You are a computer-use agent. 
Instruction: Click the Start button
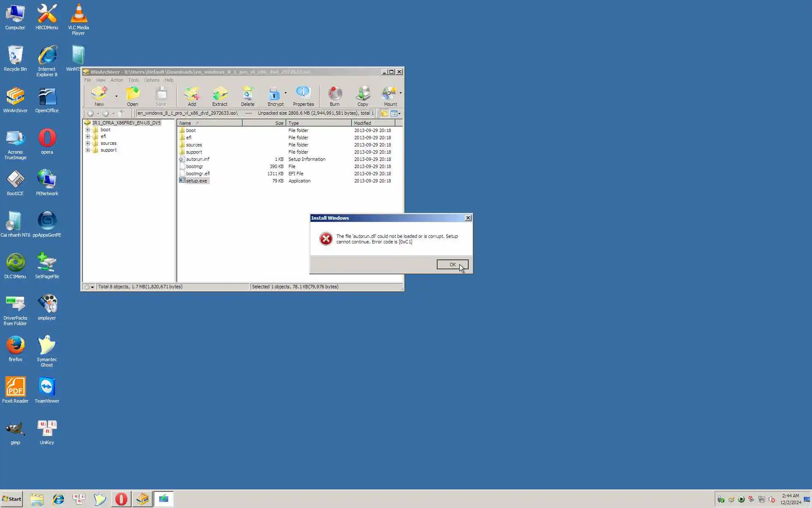coord(12,499)
